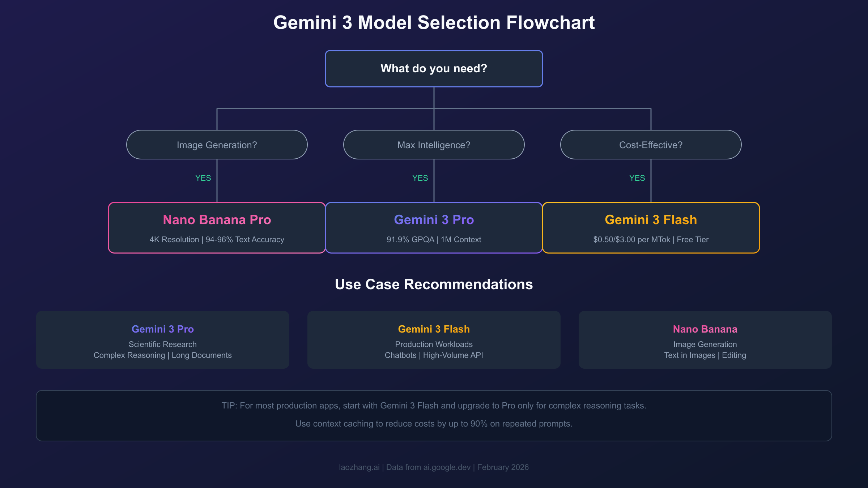This screenshot has height=488, width=868.
Task: Click '91.9% GPQA | 1M Context' text
Action: click(434, 240)
